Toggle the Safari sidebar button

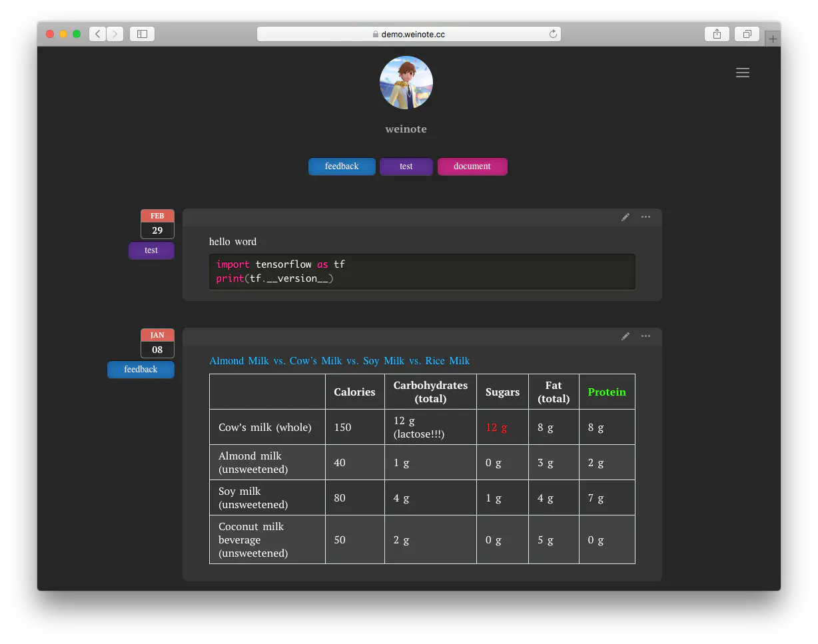142,34
